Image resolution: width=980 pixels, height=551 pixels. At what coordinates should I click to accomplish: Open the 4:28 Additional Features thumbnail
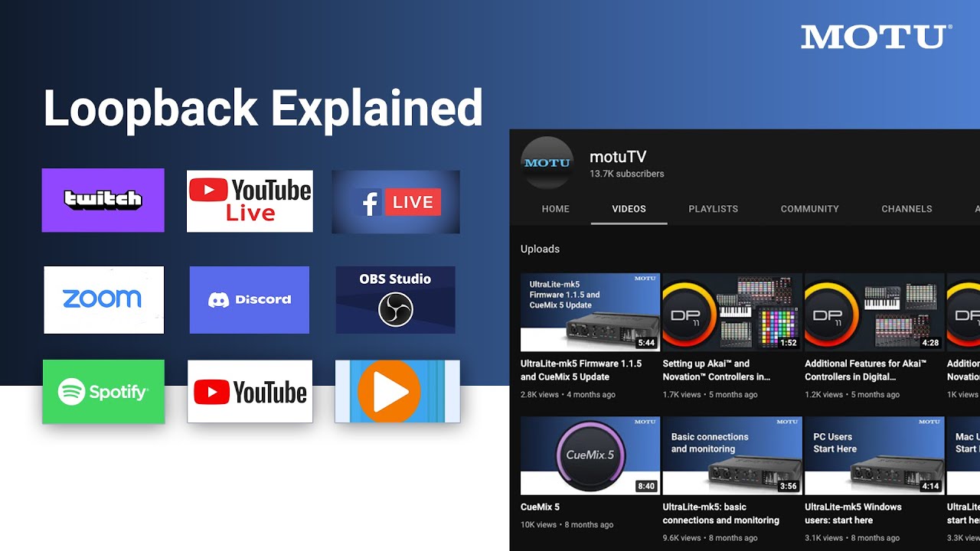(874, 312)
